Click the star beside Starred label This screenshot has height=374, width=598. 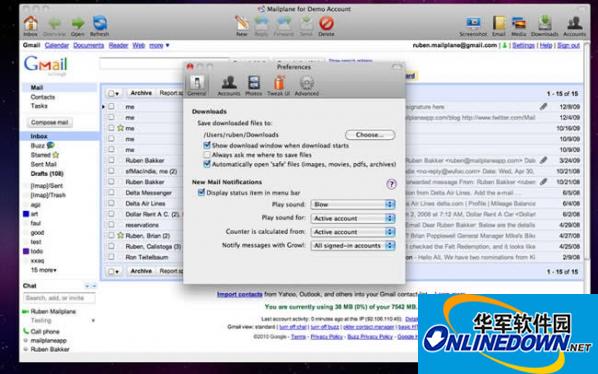pyautogui.click(x=56, y=155)
